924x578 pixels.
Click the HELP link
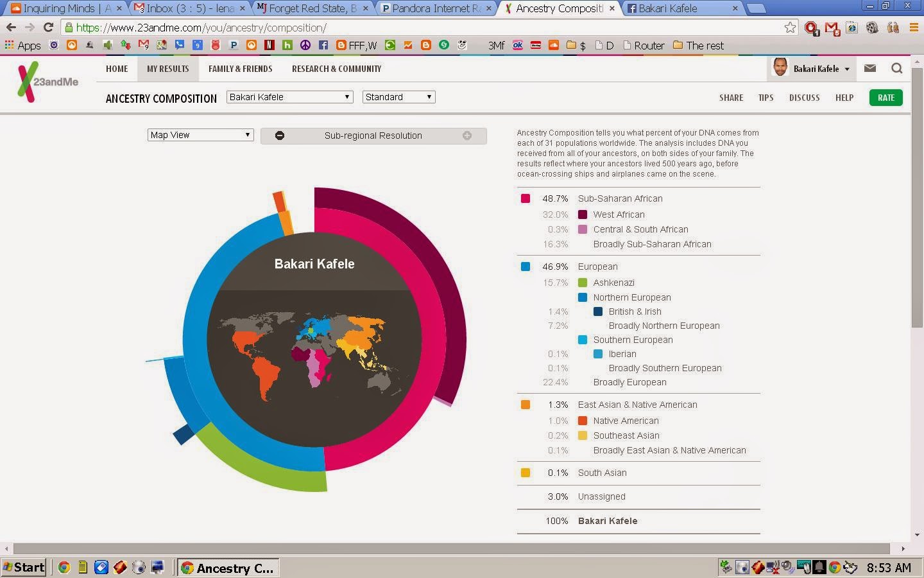point(844,98)
